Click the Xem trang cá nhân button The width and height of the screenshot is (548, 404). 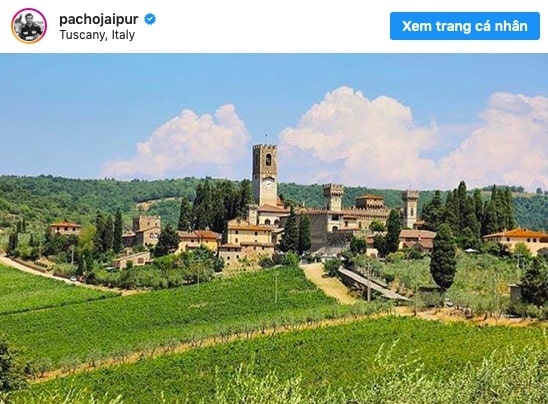pos(465,26)
